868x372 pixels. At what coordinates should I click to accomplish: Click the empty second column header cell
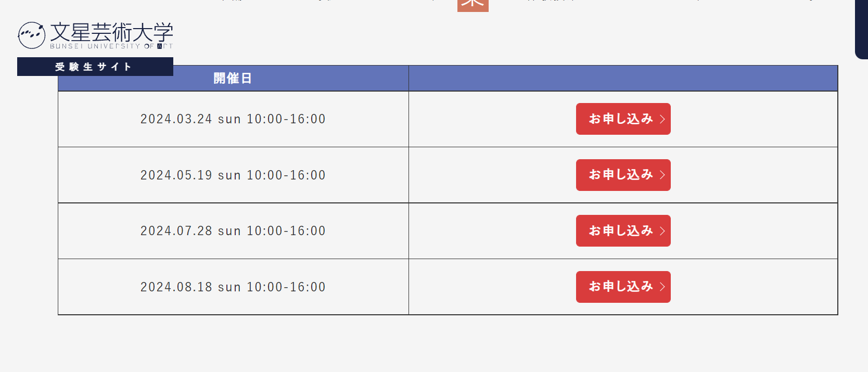(623, 78)
